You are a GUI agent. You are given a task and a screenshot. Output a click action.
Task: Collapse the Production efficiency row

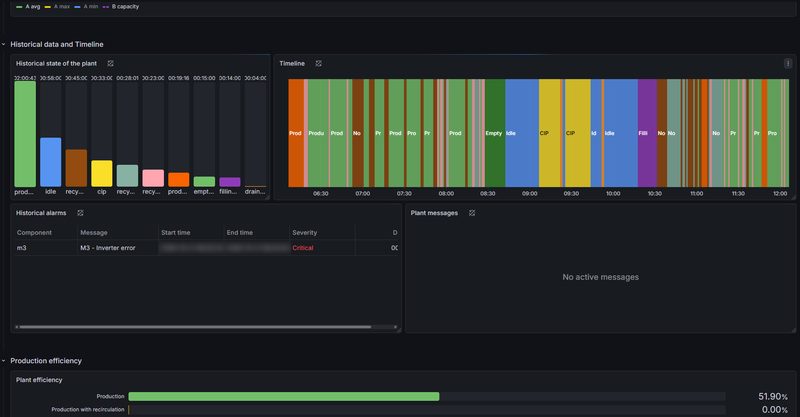tap(4, 361)
